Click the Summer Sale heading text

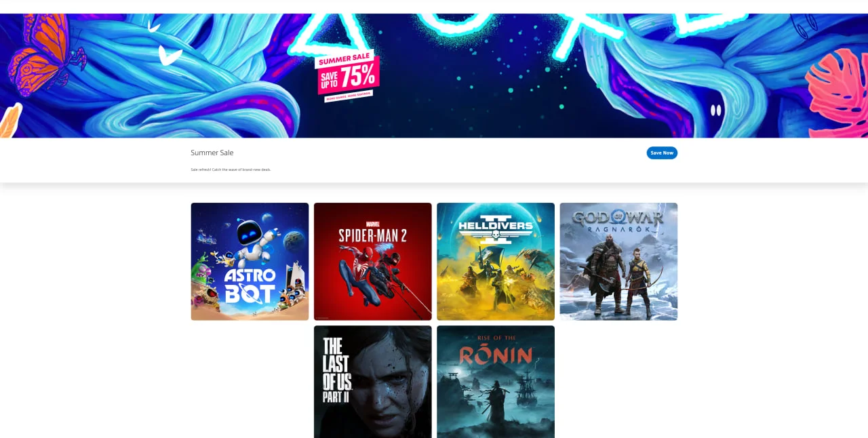point(212,153)
